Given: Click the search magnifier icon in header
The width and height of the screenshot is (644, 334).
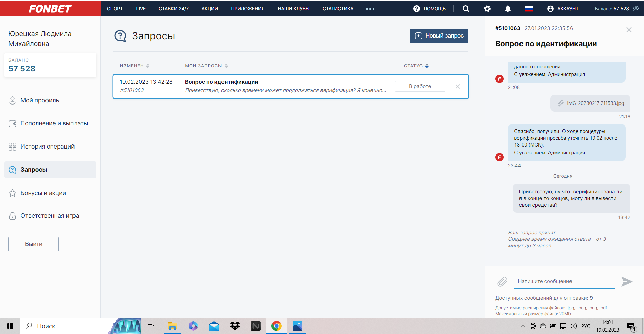Looking at the screenshot, I should (466, 9).
